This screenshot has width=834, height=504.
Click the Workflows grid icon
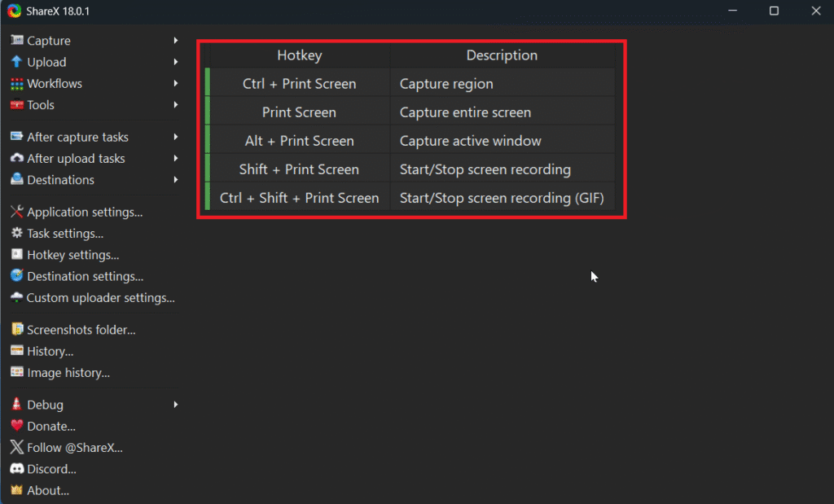pos(16,84)
